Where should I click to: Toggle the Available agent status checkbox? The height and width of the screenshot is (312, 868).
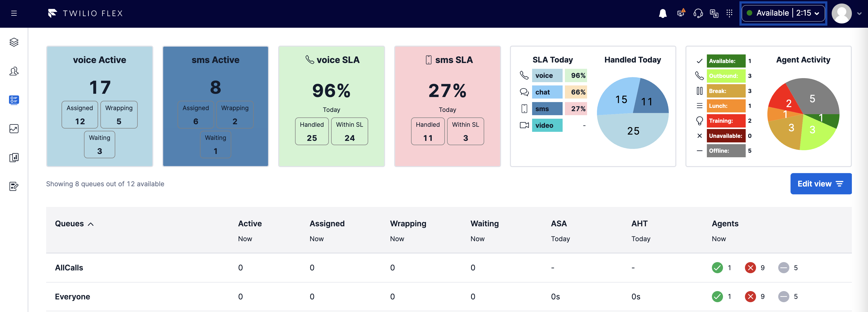tap(699, 61)
